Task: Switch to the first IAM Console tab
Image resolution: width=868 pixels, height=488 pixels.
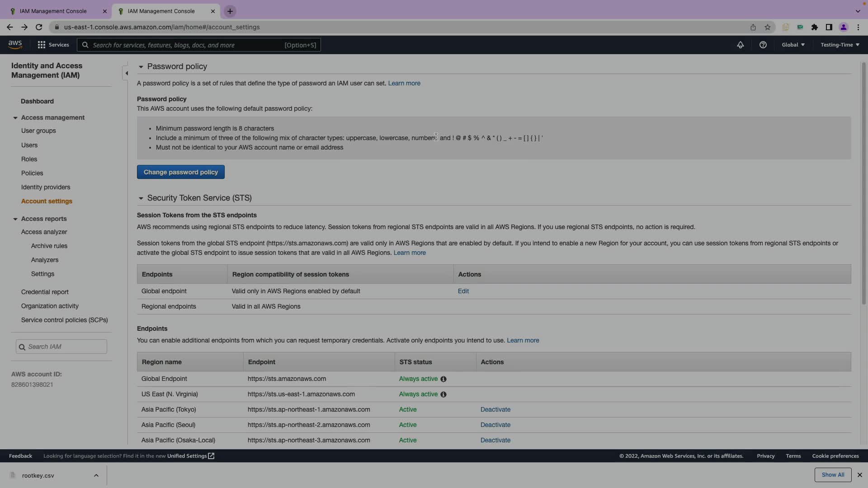Action: pos(53,11)
